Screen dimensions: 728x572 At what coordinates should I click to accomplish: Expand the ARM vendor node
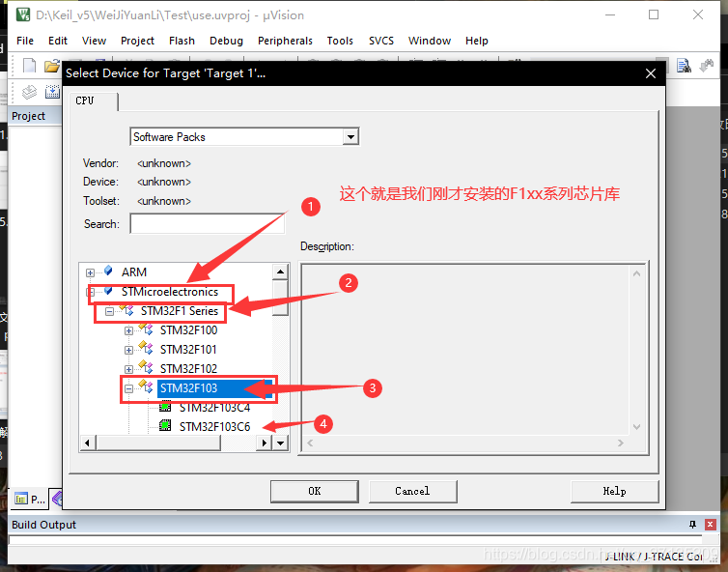tap(90, 272)
